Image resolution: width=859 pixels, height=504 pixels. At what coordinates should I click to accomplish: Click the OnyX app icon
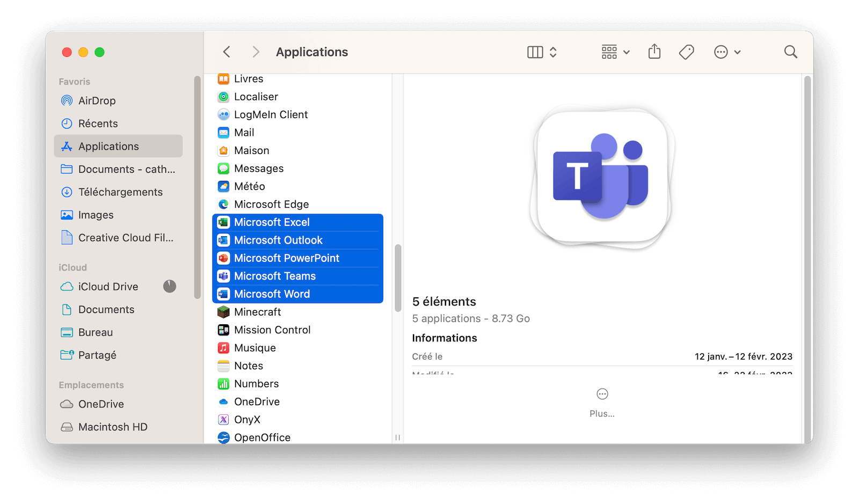point(223,420)
